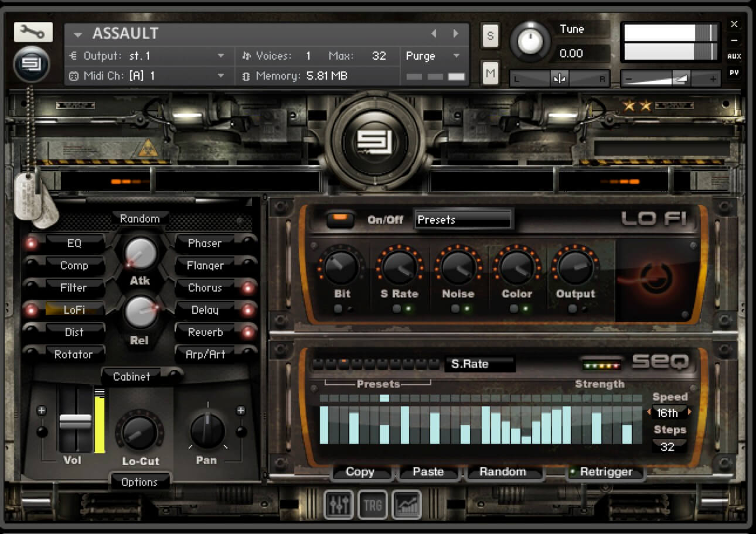
Task: Select the Cabinet tab
Action: coord(132,376)
